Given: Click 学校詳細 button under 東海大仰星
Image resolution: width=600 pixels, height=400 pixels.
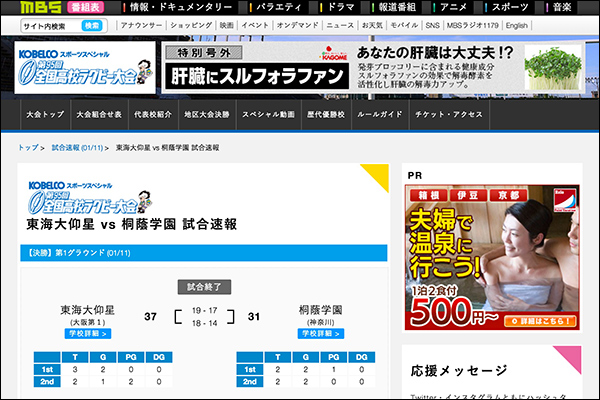Looking at the screenshot, I should click(88, 333).
